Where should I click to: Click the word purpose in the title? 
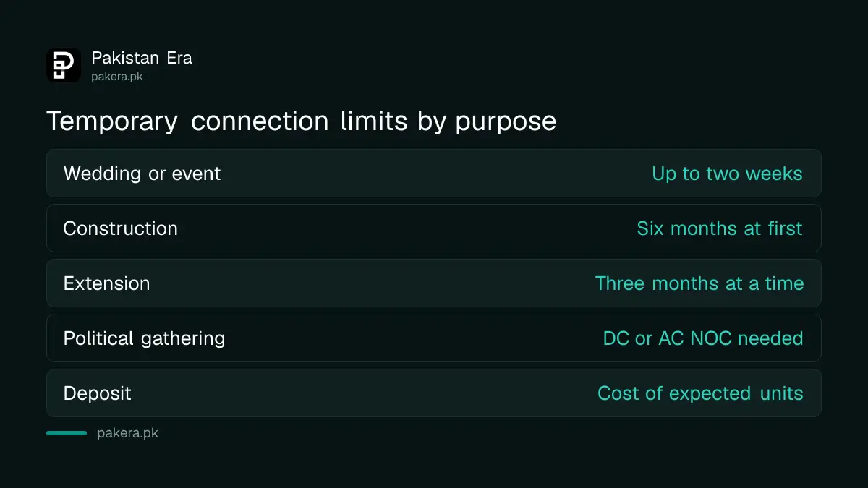tap(506, 122)
